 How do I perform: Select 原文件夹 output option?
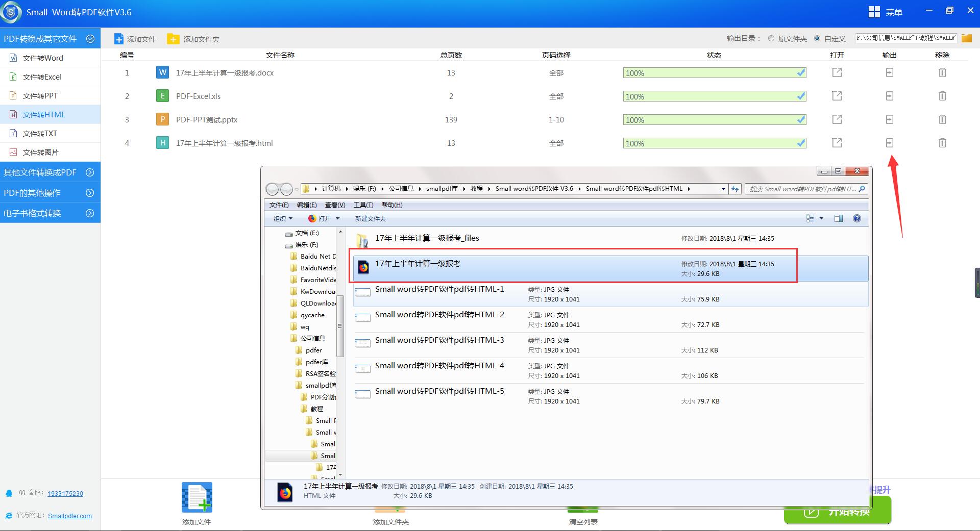[x=771, y=38]
